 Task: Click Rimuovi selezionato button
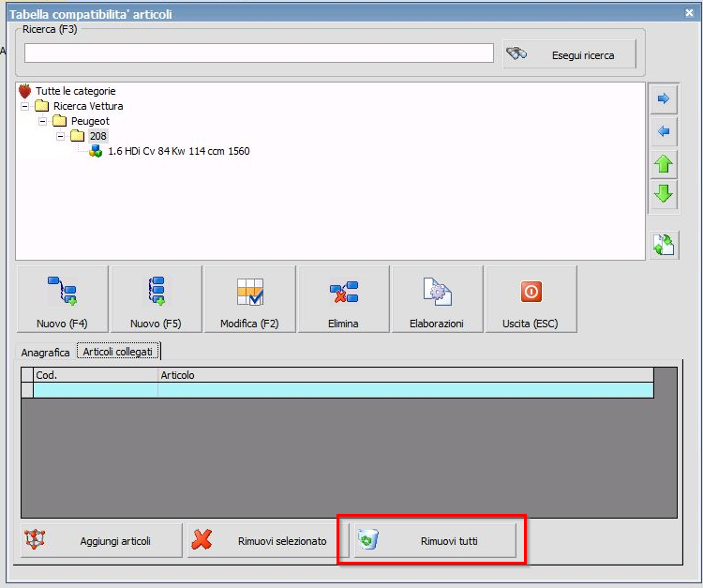click(268, 540)
